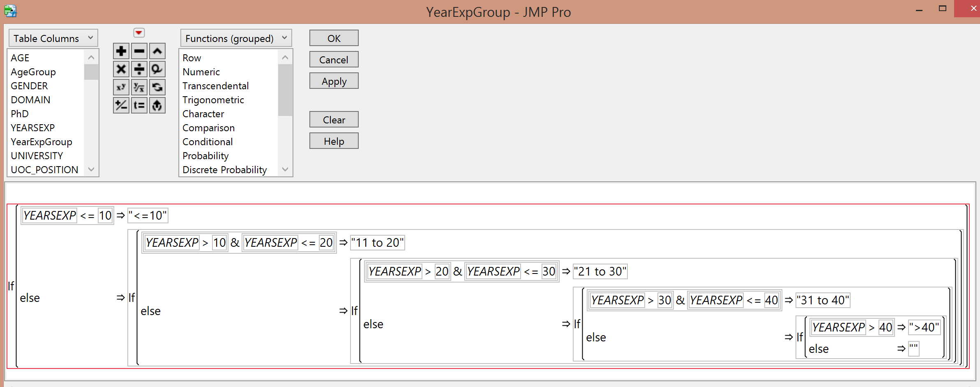Click the JMP application icon in title bar
980x387 pixels.
[10, 11]
